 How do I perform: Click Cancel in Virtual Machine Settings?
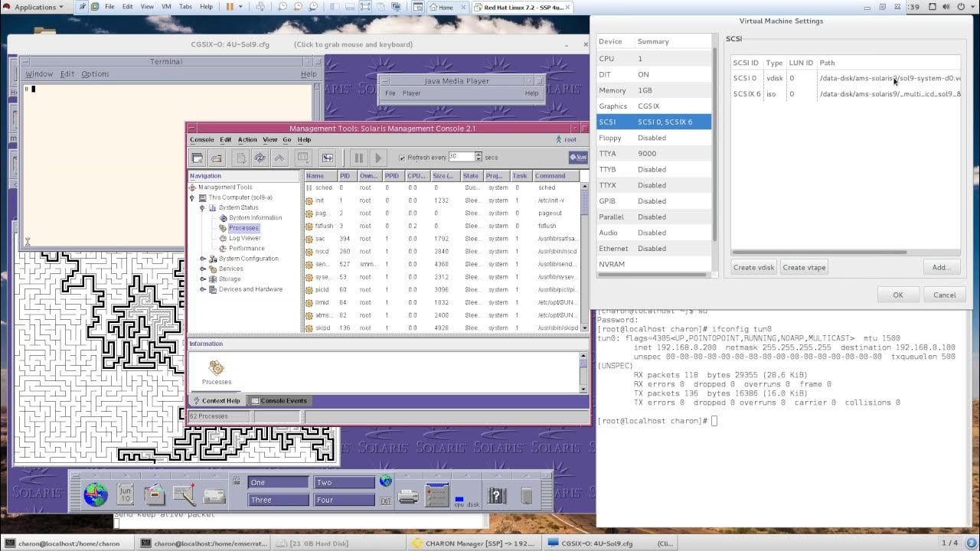(x=945, y=295)
